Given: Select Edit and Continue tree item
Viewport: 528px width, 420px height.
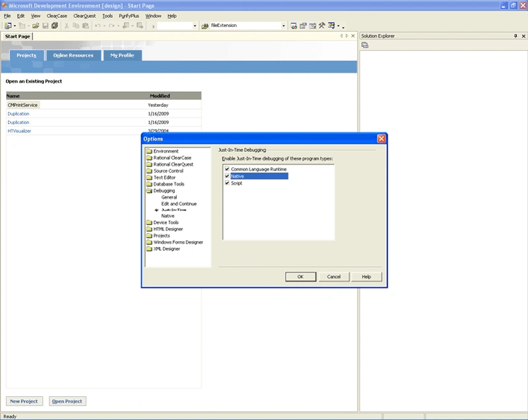Looking at the screenshot, I should click(x=179, y=204).
